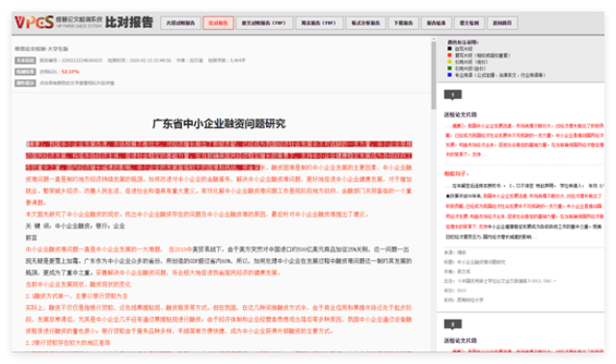Click the second 送检论文片段 heading
Screen dimensions: 616x364
tap(461, 341)
